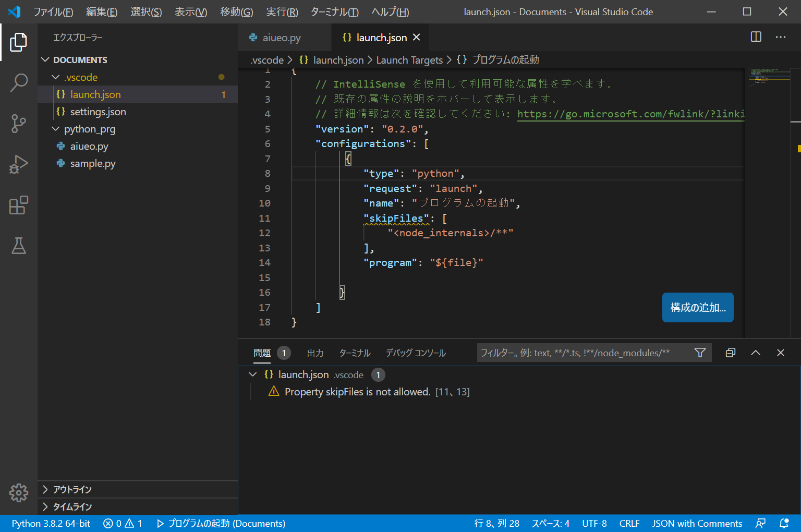Toggle the errors and warnings status indicator
The image size is (801, 532).
tap(122, 523)
